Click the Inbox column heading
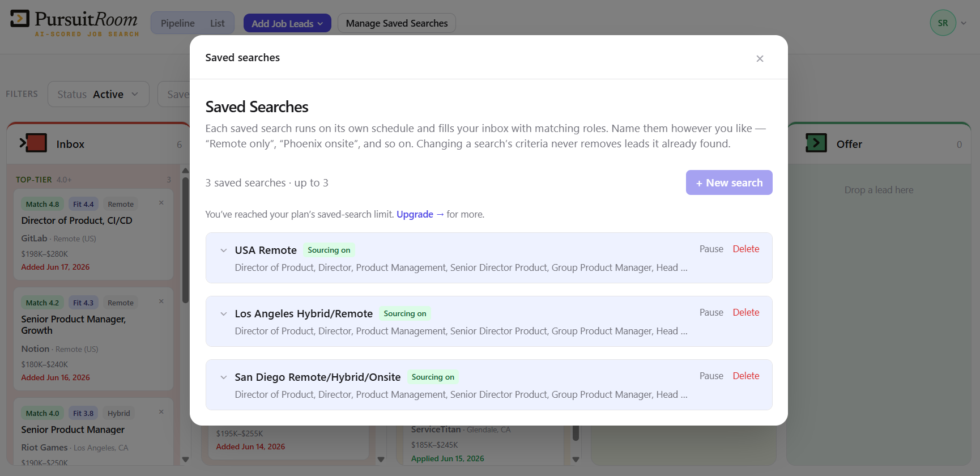This screenshot has height=476, width=980. pos(70,144)
